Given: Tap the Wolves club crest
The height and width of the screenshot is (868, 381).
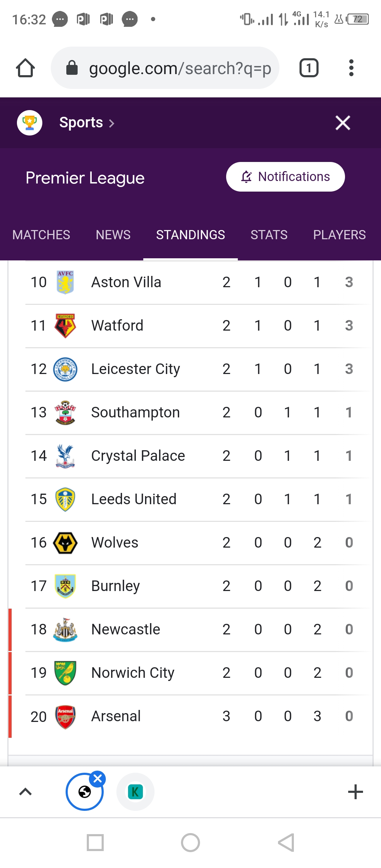Looking at the screenshot, I should coord(65,543).
